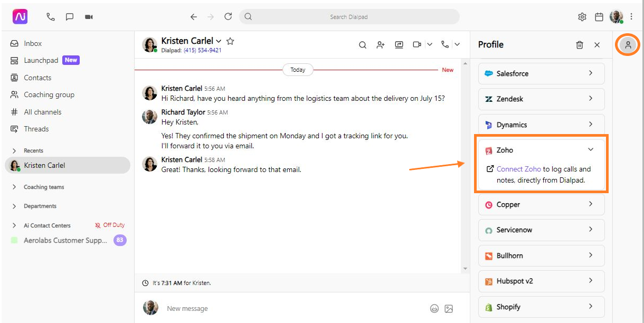Expand the Dynamics integration

542,125
